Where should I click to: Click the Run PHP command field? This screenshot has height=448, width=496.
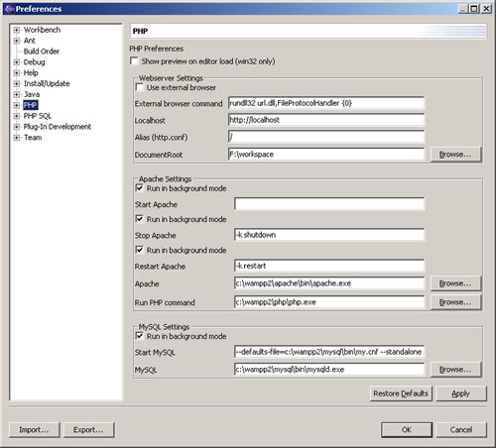click(x=329, y=302)
